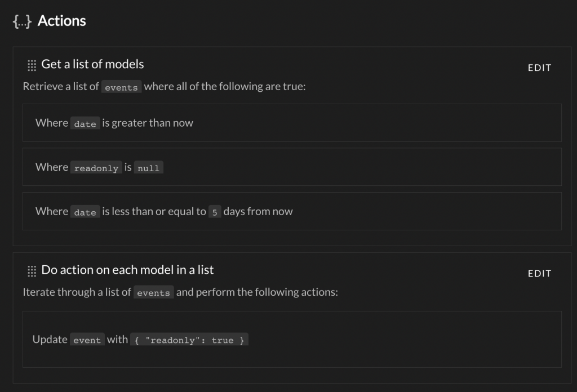
Task: Click the event tag in the Update row
Action: (x=87, y=340)
